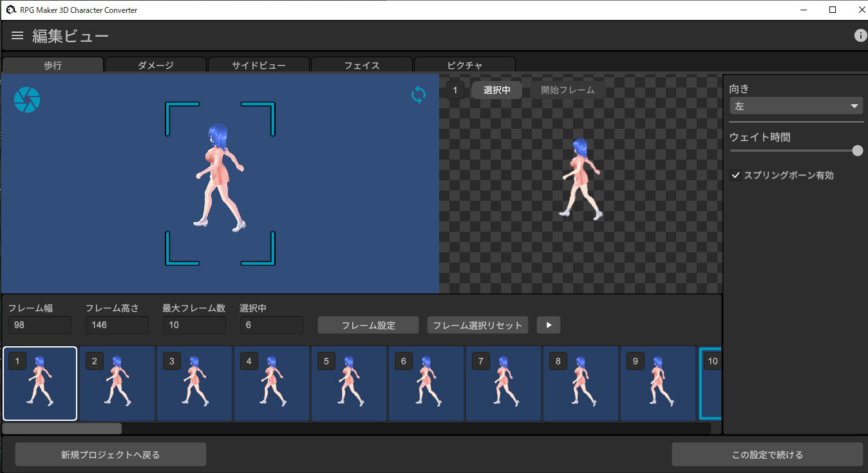This screenshot has height=473, width=868.
Task: Click the フレーム幅 input field
Action: point(39,325)
